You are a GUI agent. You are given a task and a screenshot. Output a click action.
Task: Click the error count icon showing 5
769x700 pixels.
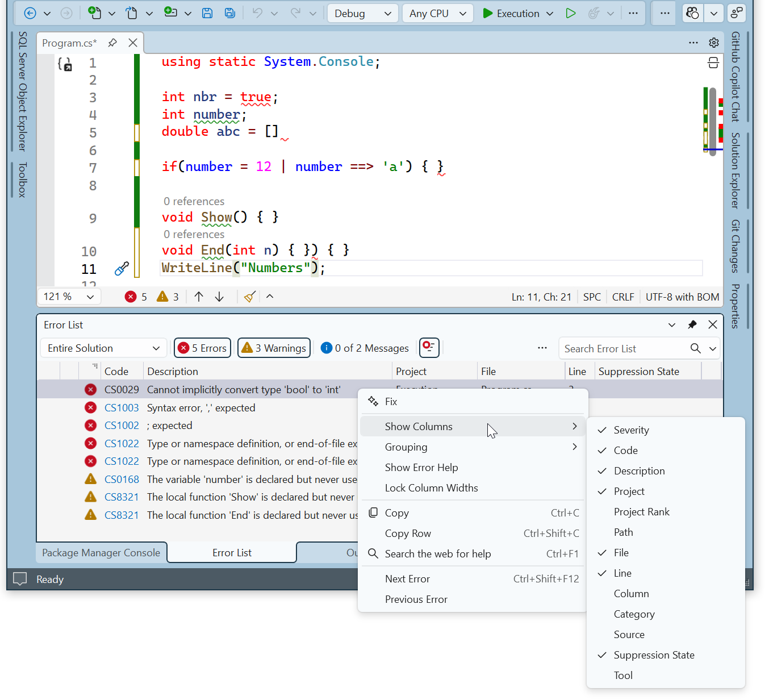(x=131, y=297)
